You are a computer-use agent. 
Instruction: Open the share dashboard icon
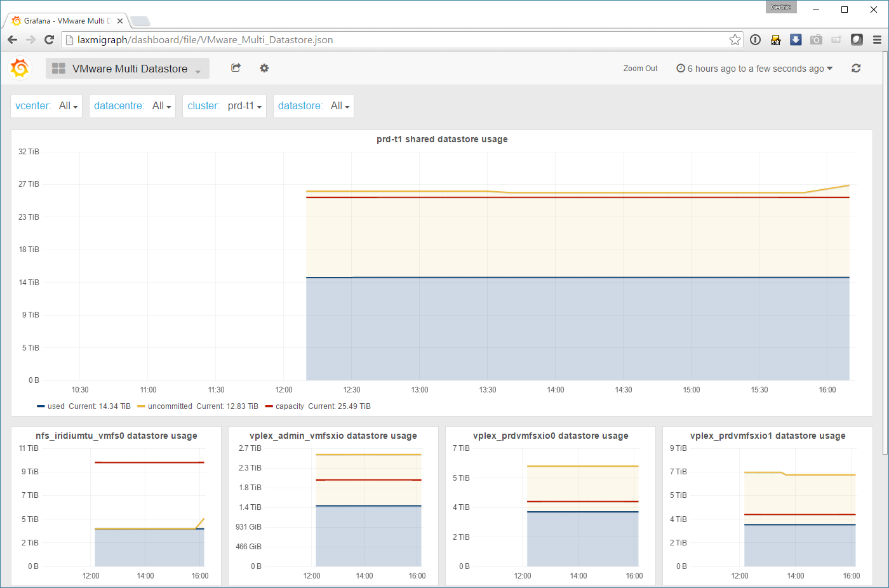[236, 68]
